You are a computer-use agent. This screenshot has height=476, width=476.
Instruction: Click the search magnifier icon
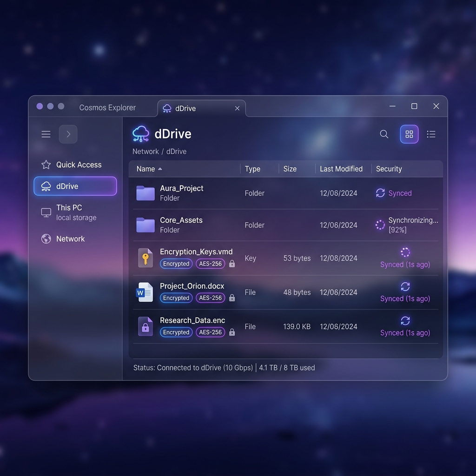[x=384, y=134]
